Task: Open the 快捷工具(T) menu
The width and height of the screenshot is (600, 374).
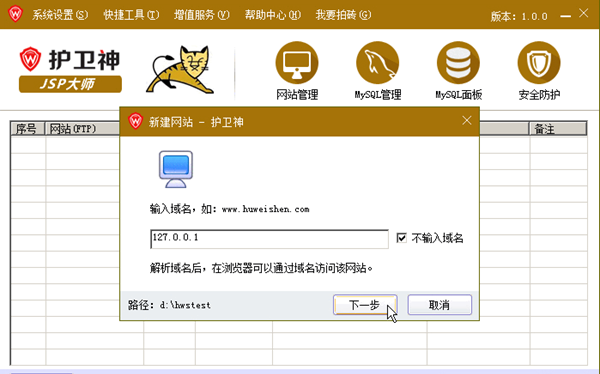Action: click(x=131, y=15)
